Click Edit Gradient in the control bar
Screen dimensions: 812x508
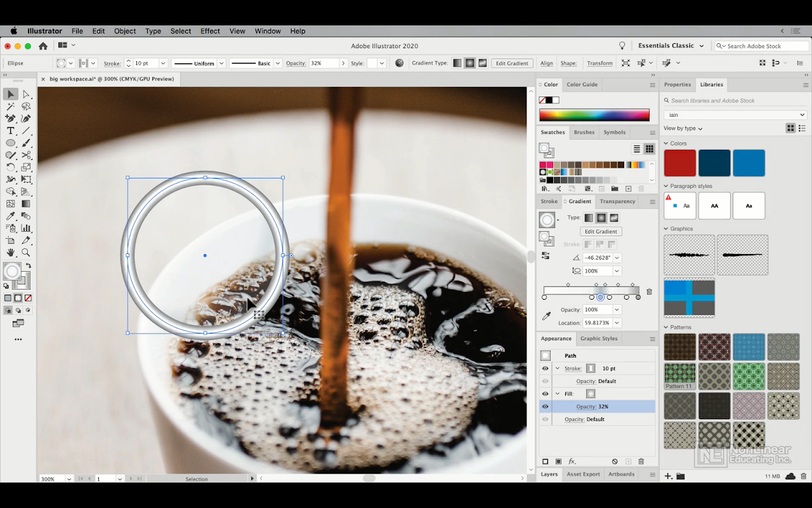pyautogui.click(x=512, y=63)
